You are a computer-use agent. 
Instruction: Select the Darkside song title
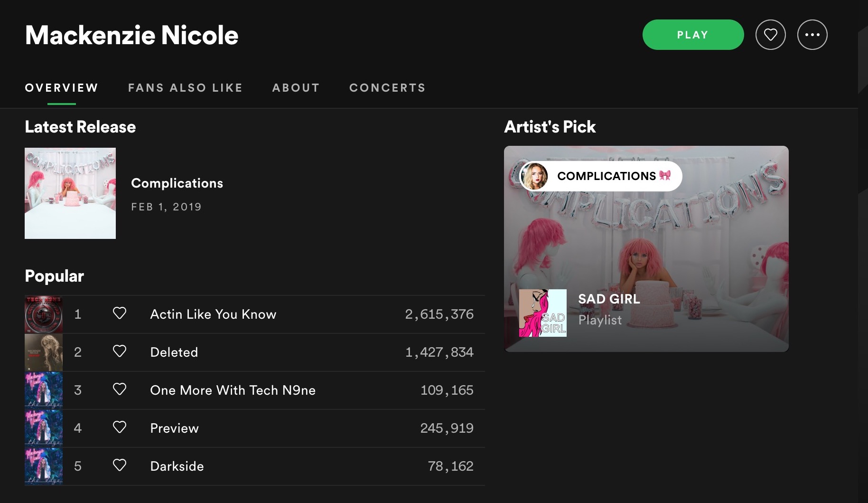point(177,466)
